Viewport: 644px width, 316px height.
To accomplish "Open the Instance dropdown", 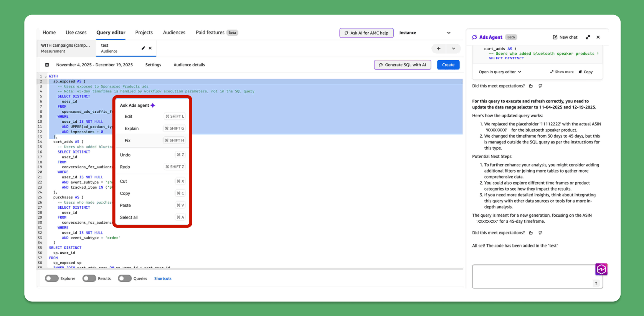I will point(425,33).
